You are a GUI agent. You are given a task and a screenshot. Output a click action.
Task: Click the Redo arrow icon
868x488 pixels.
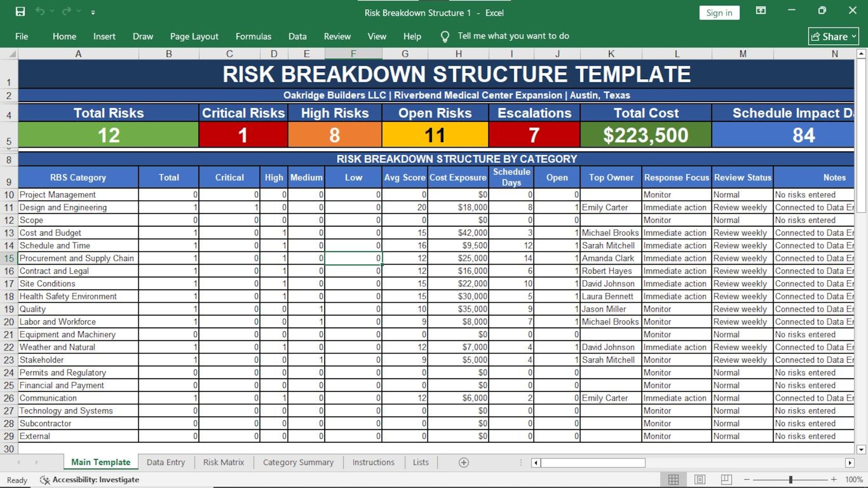(x=66, y=11)
